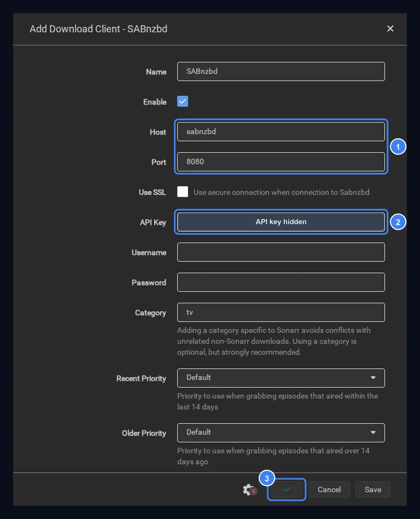The width and height of the screenshot is (420, 519).
Task: Click the Enable label
Action: 155,102
